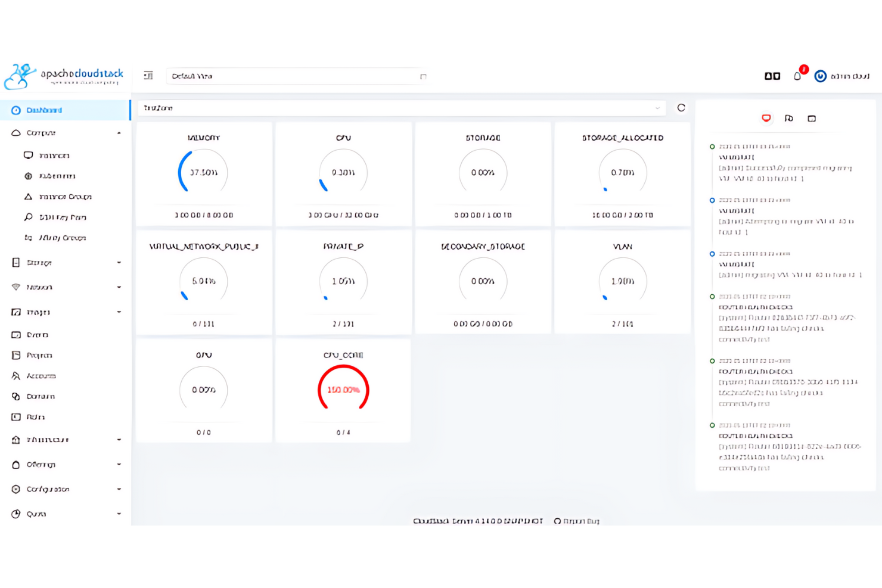Image resolution: width=882 pixels, height=588 pixels.
Task: Click the Report Bug link text
Action: (582, 521)
